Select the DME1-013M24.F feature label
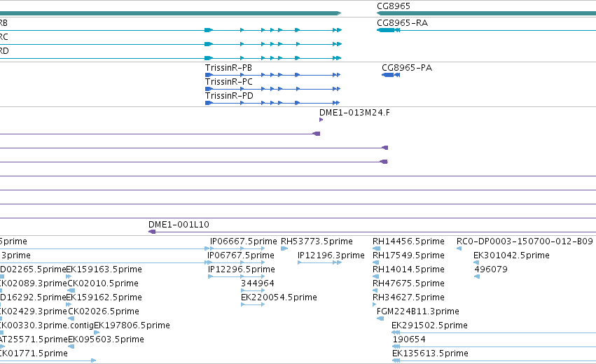The height and width of the screenshot is (364, 596). pyautogui.click(x=354, y=113)
